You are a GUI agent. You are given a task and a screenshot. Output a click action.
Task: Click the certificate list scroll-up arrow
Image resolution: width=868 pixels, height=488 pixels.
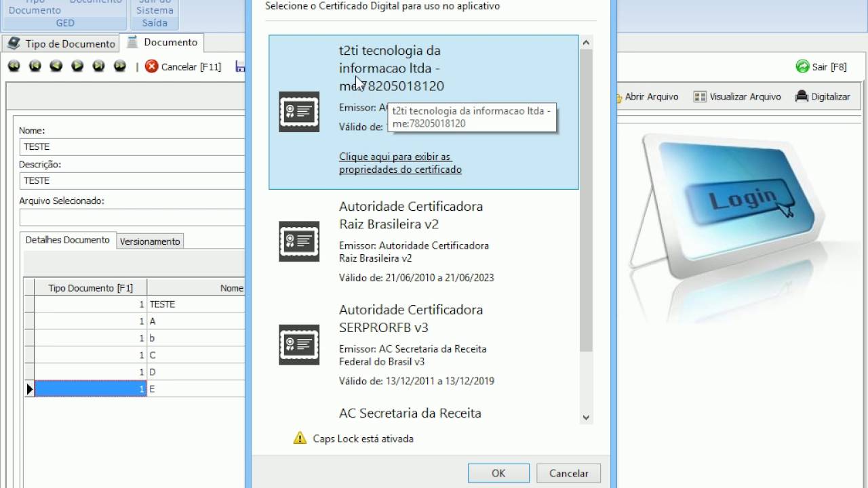point(587,42)
